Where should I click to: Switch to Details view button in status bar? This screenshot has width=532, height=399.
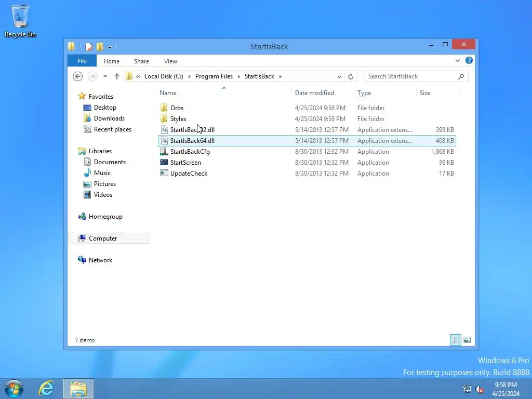pyautogui.click(x=456, y=340)
